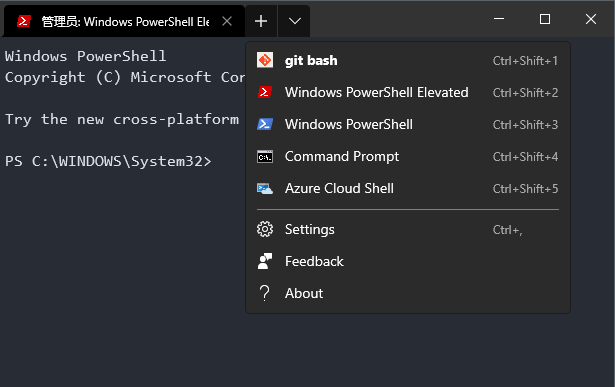Collapse the profile dropdown chevron
Image resolution: width=615 pixels, height=387 pixels.
pos(295,21)
